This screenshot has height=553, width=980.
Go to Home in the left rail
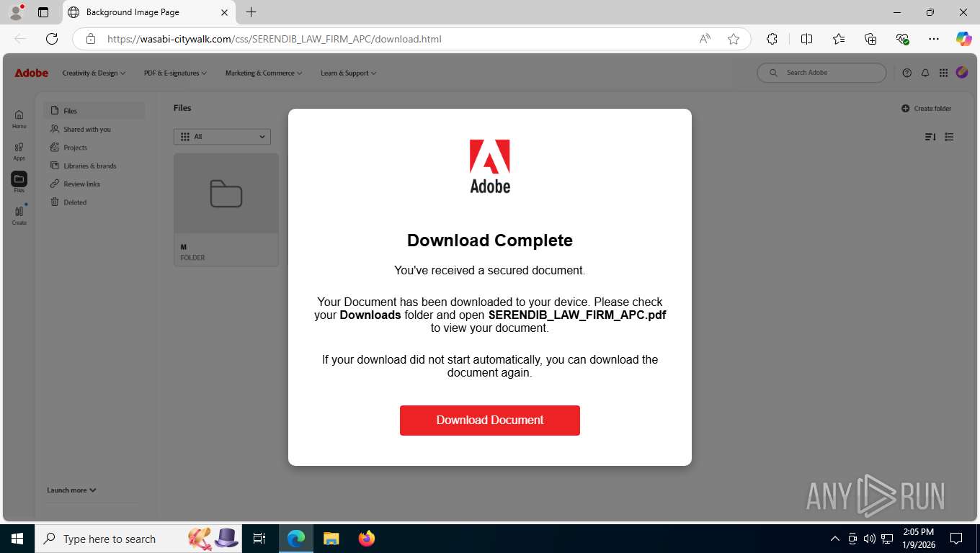click(x=19, y=119)
